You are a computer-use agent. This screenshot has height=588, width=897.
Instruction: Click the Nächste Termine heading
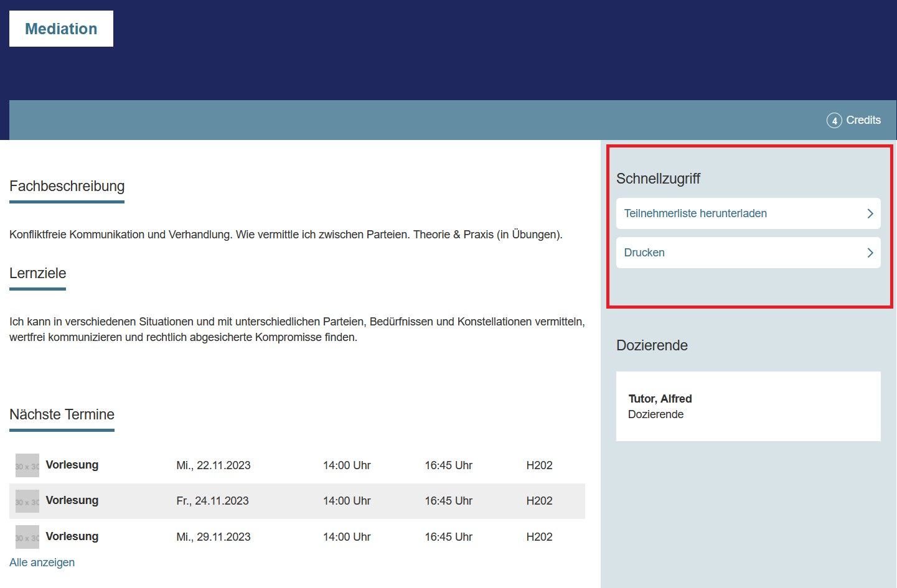[x=62, y=414]
